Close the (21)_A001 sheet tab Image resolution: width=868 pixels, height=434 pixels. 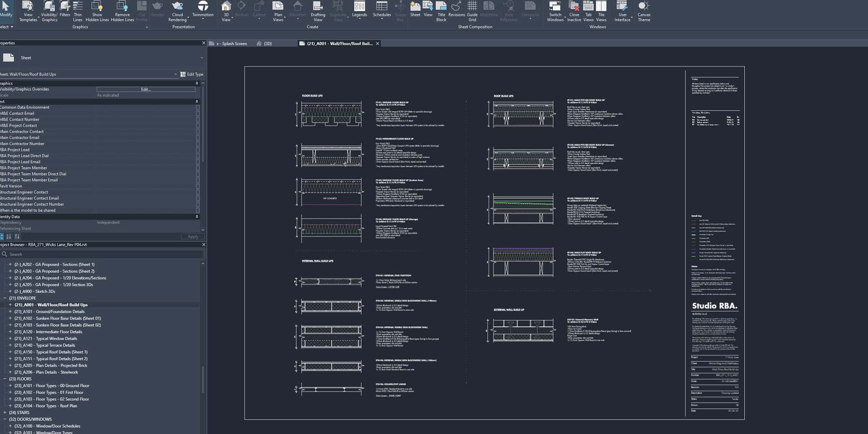378,43
